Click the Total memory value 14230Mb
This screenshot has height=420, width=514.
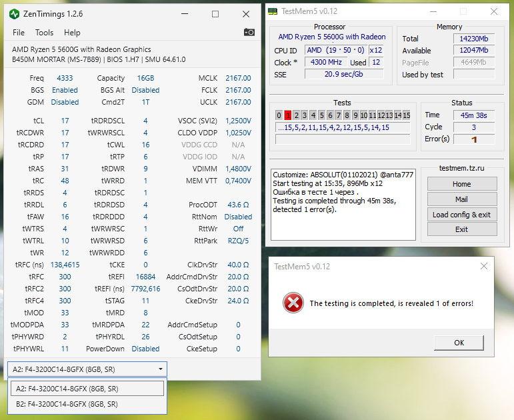click(x=474, y=39)
